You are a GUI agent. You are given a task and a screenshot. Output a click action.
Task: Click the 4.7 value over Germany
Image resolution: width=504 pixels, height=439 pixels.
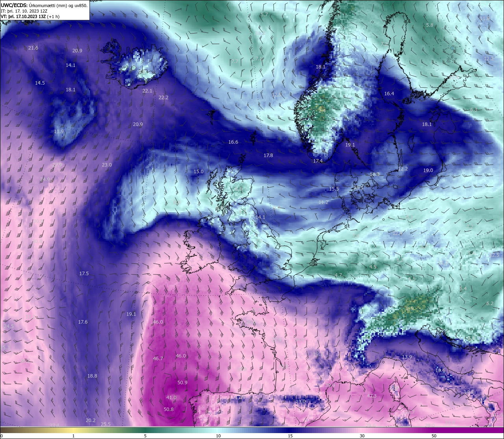[338, 275]
